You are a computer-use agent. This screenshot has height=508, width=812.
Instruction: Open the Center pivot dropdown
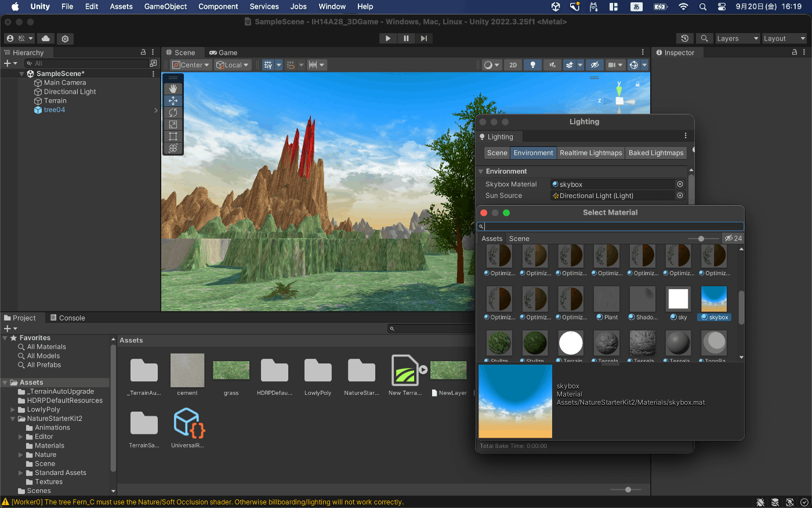[191, 65]
